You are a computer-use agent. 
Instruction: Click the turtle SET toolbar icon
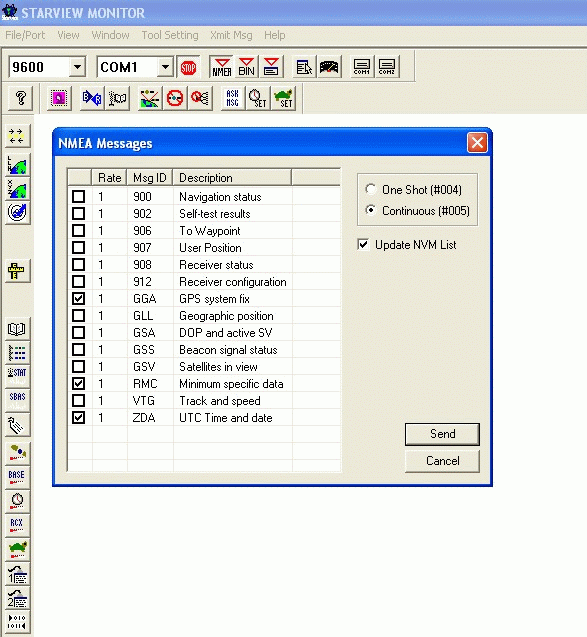tap(283, 98)
